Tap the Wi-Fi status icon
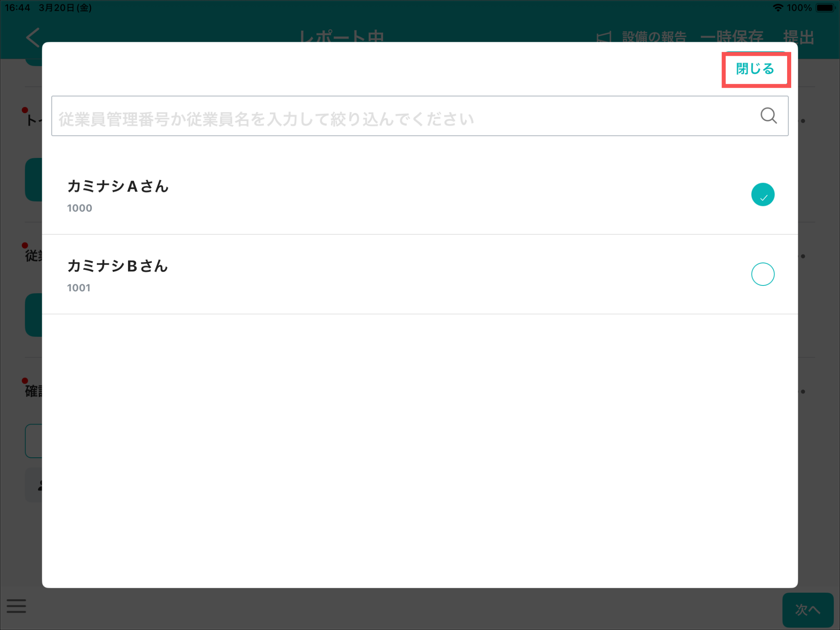This screenshot has height=630, width=840. click(x=778, y=8)
